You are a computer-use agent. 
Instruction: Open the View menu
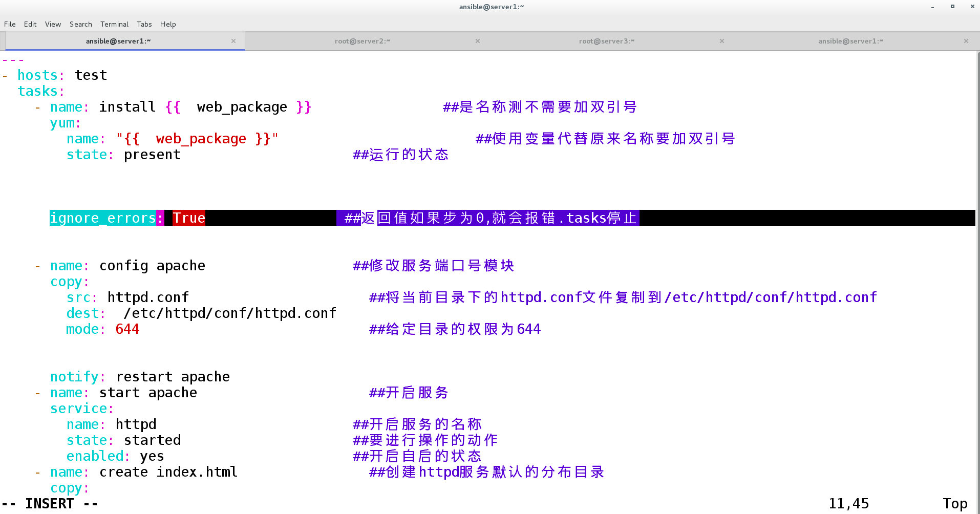pyautogui.click(x=53, y=24)
